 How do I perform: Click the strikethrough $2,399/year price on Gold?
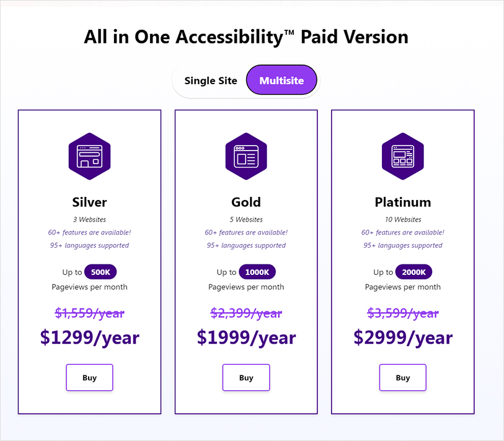tap(246, 313)
